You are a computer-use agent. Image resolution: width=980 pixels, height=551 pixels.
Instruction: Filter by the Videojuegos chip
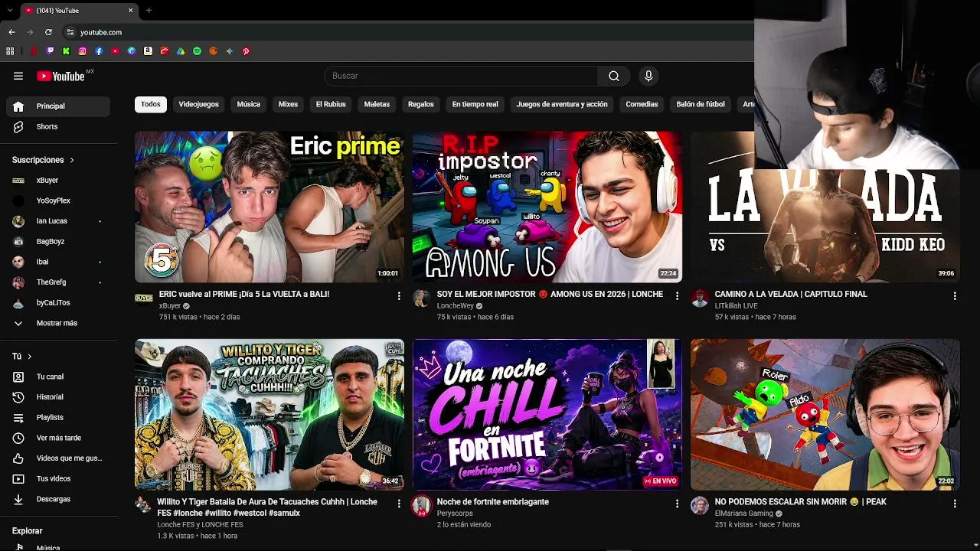(x=198, y=104)
